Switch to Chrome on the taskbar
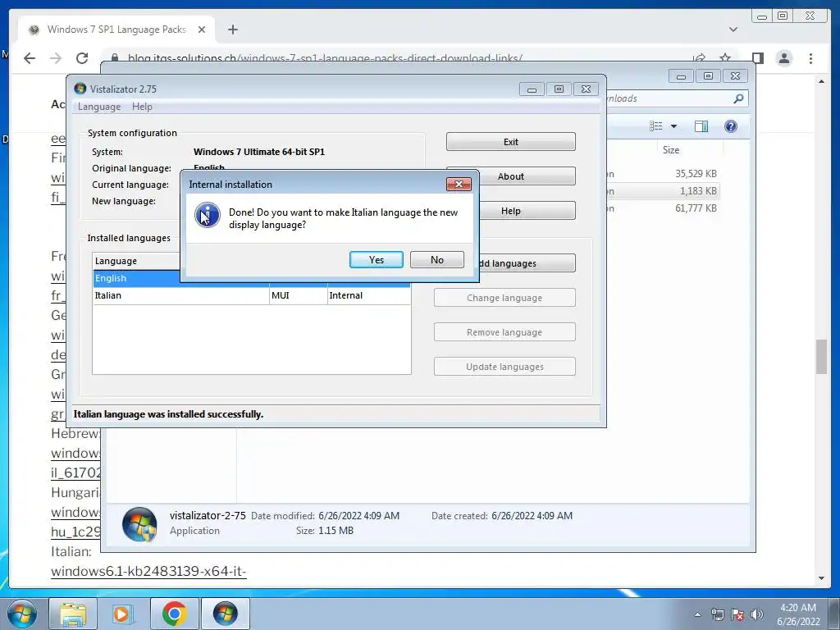Screen dimensions: 840x630 coord(174,614)
